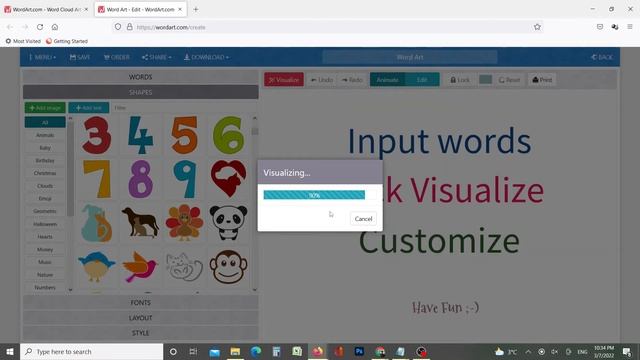Expand the STYLE section
The width and height of the screenshot is (640, 360).
(x=140, y=333)
